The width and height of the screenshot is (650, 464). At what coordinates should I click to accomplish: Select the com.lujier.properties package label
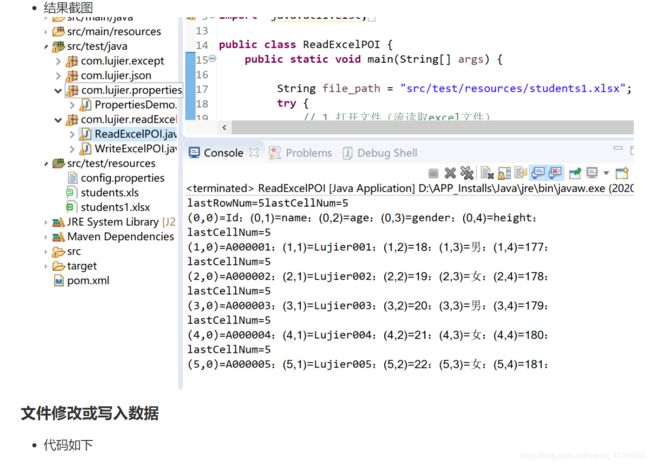[131, 90]
